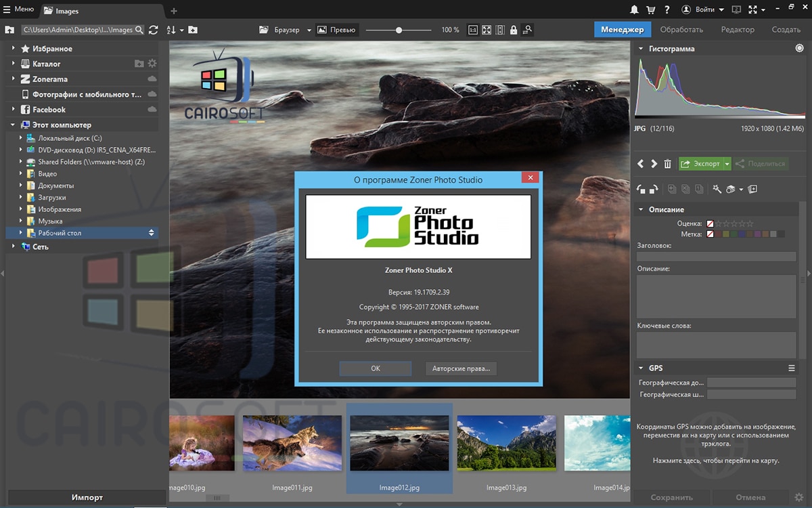
Task: Click the Отмена button
Action: 750,497
